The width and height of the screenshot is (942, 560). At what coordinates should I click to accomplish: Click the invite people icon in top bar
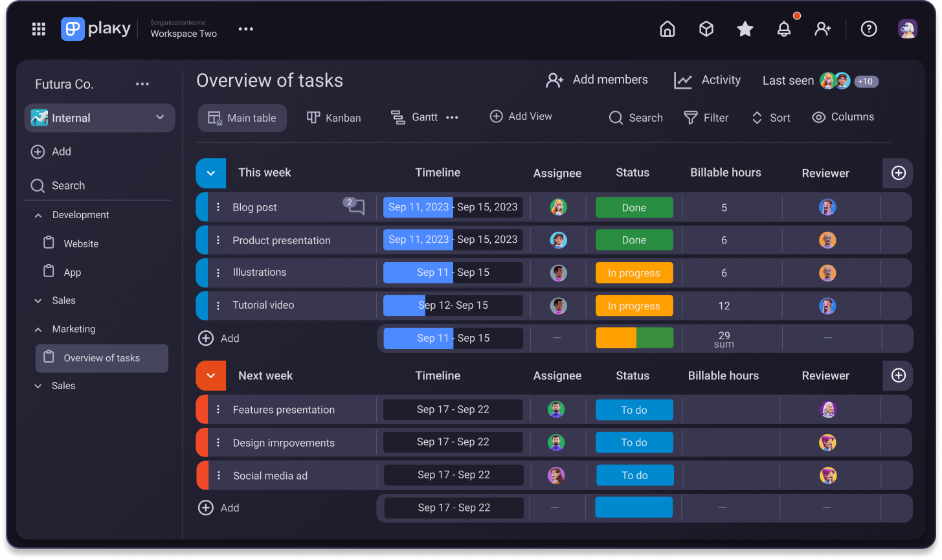click(x=823, y=28)
